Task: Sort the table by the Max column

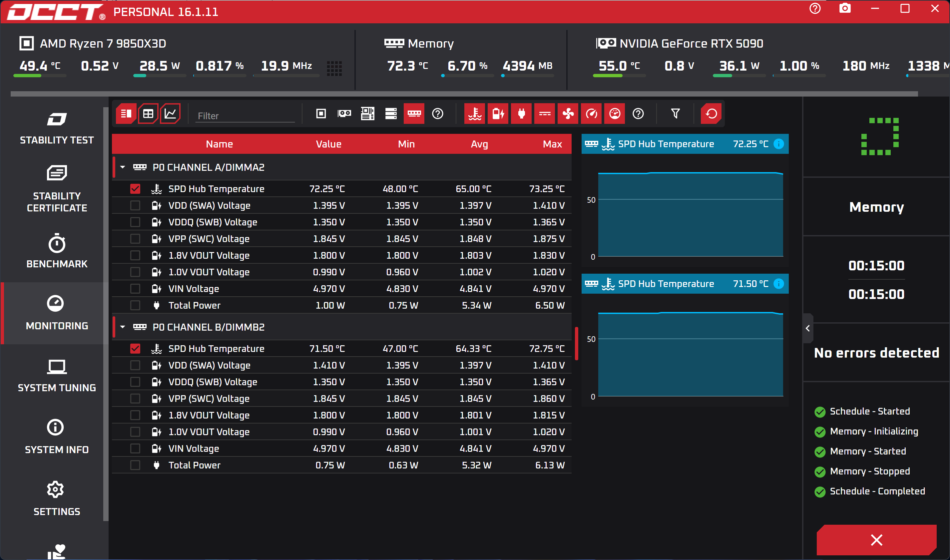Action: [x=552, y=144]
